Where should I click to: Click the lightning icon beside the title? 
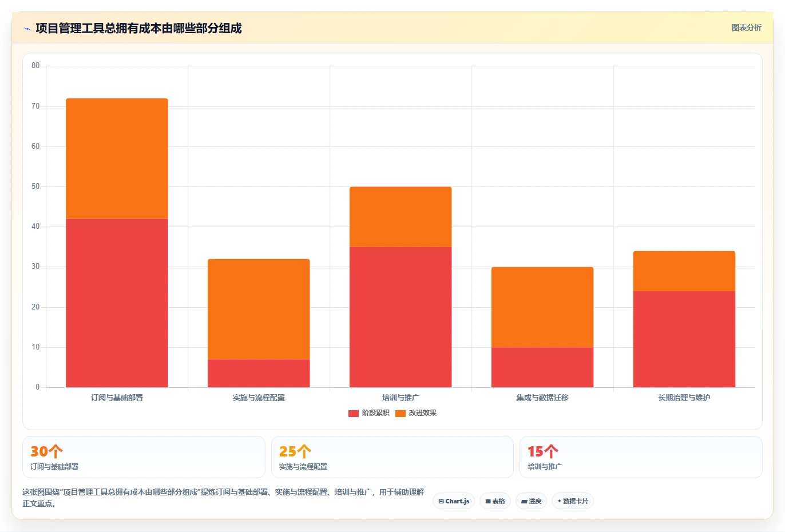tap(27, 29)
